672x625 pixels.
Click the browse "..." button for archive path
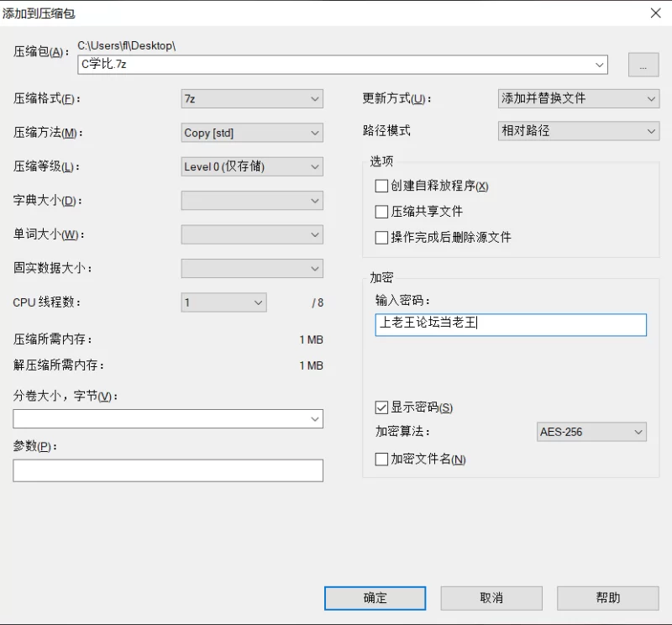[x=643, y=66]
